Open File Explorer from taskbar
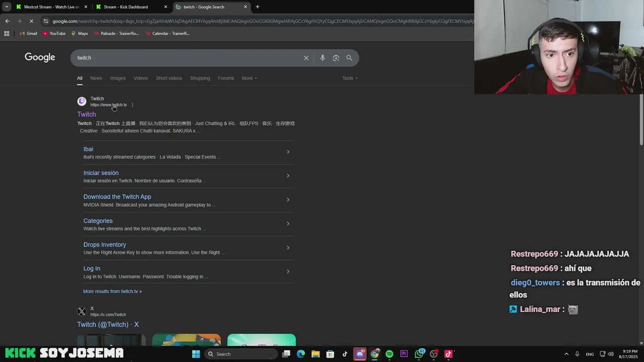 (315, 354)
